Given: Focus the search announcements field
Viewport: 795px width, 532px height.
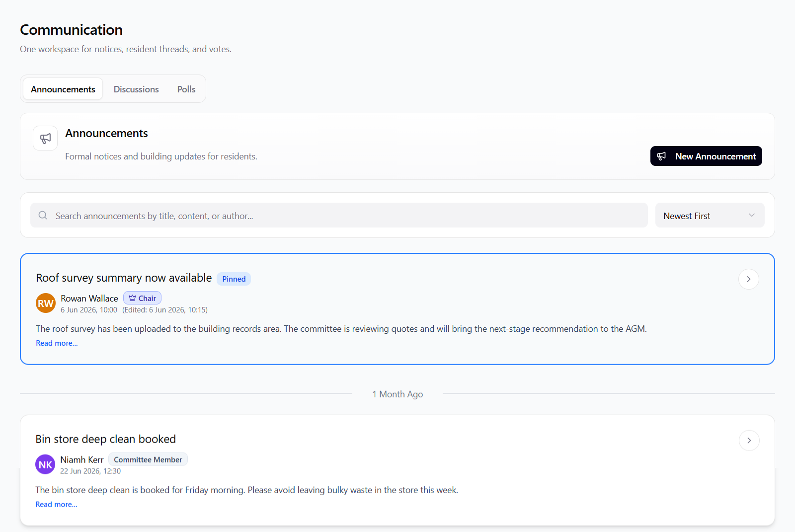Looking at the screenshot, I should [339, 215].
